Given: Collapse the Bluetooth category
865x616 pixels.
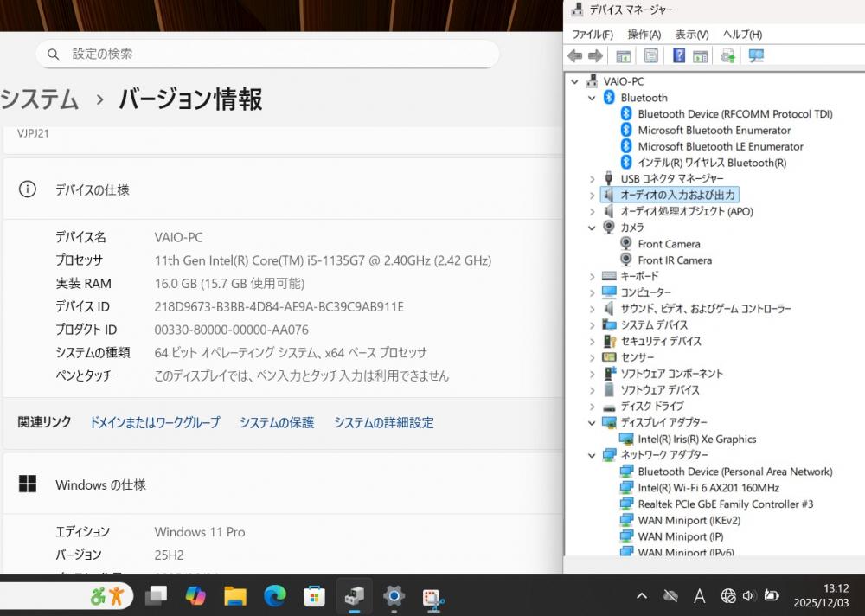Looking at the screenshot, I should tap(592, 98).
